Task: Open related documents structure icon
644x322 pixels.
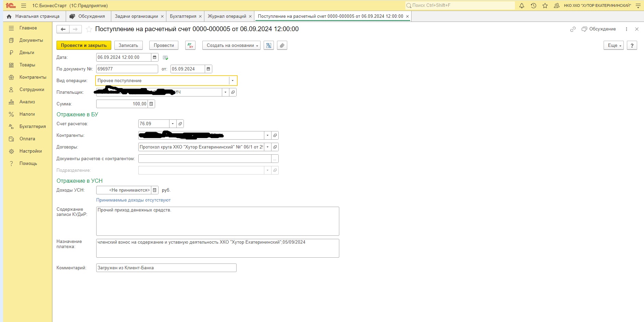Action: coord(269,46)
